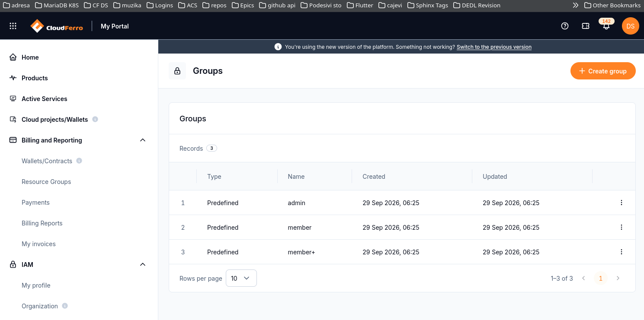Open notifications bell with 142 badge
The height and width of the screenshot is (320, 644).
tap(606, 25)
